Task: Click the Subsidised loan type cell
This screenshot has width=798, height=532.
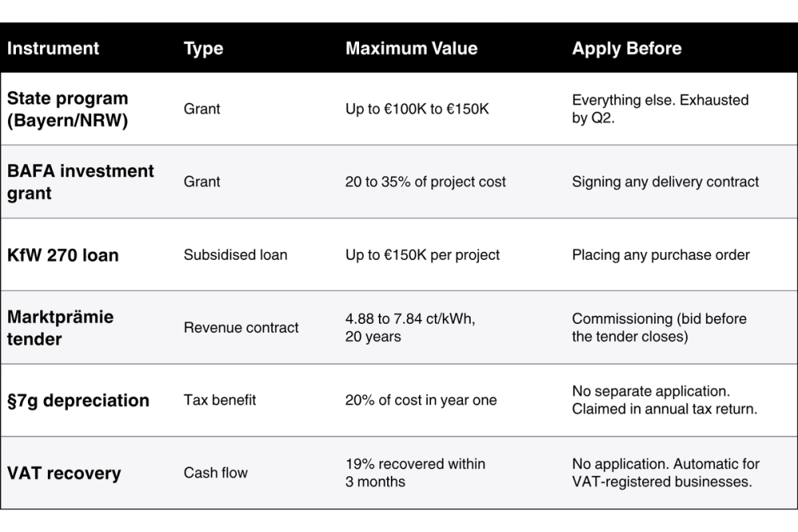Action: (x=235, y=254)
